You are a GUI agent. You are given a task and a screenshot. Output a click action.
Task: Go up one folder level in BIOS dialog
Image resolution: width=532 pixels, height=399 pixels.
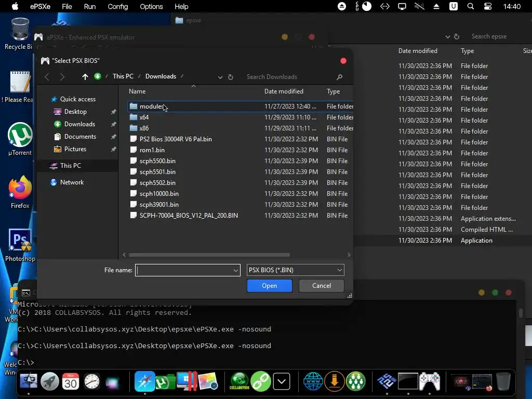(85, 77)
